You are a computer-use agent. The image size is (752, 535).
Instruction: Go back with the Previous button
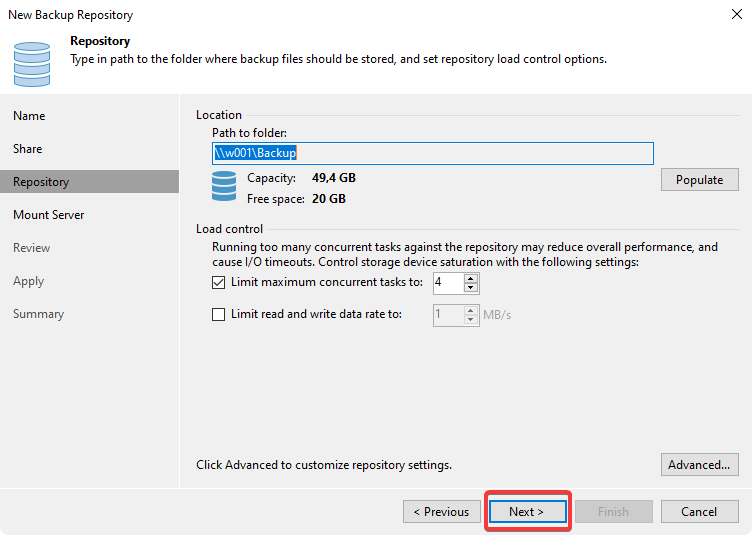(441, 512)
